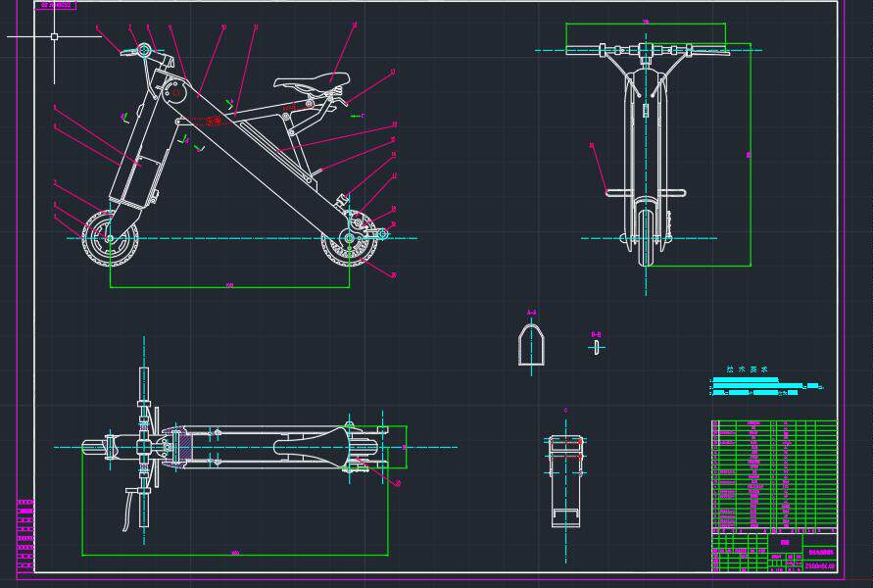Select the width dimension right of top view
The width and height of the screenshot is (873, 588).
[405, 447]
